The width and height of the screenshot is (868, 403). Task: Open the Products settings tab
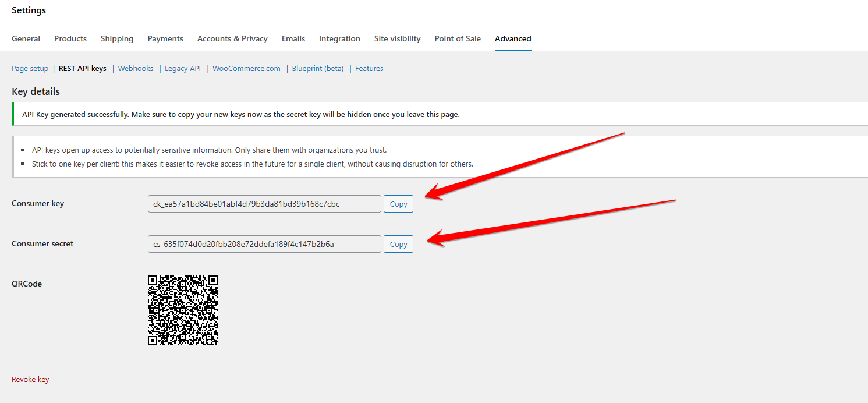(x=70, y=38)
